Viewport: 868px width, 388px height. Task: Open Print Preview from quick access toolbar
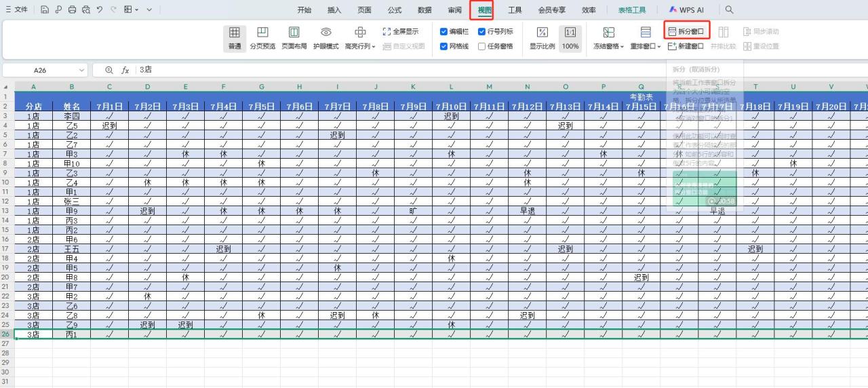click(85, 10)
